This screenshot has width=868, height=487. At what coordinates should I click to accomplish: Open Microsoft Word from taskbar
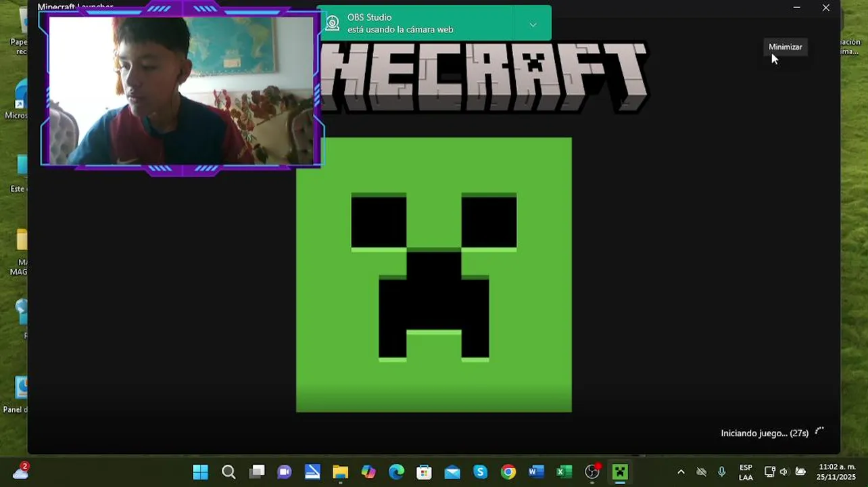click(536, 471)
